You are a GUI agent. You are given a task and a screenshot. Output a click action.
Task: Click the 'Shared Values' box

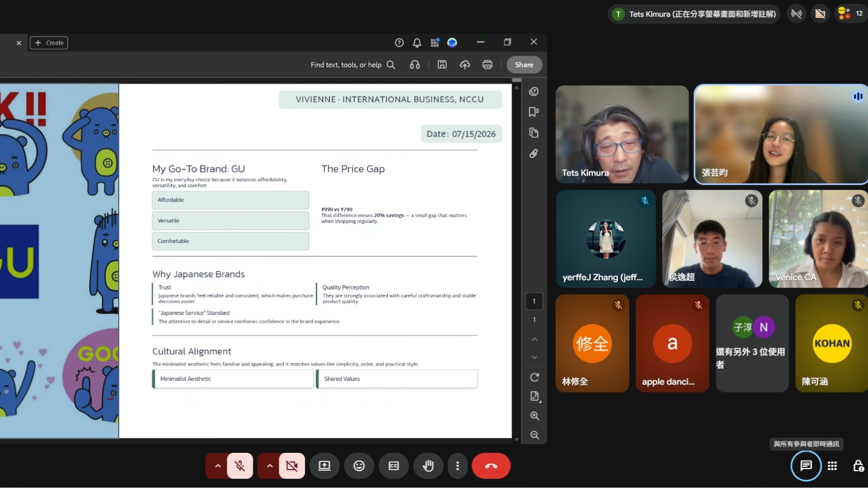coord(397,379)
